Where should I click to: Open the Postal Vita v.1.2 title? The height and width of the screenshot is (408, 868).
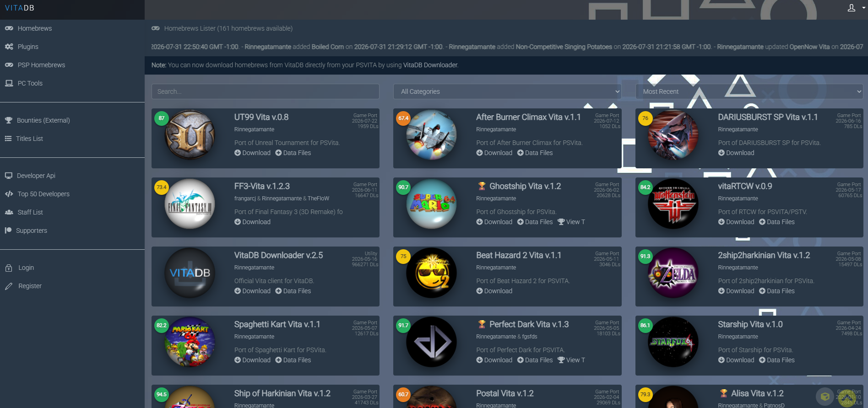505,393
